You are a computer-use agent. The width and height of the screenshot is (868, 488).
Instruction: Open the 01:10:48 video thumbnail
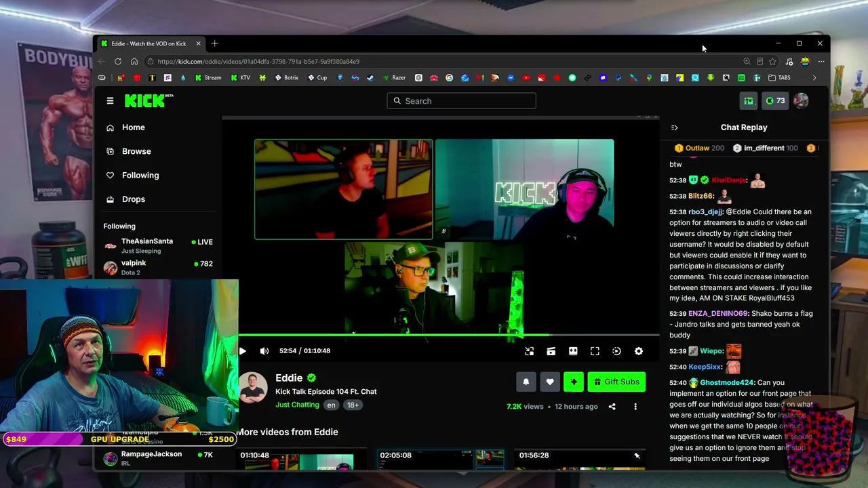pyautogui.click(x=302, y=459)
